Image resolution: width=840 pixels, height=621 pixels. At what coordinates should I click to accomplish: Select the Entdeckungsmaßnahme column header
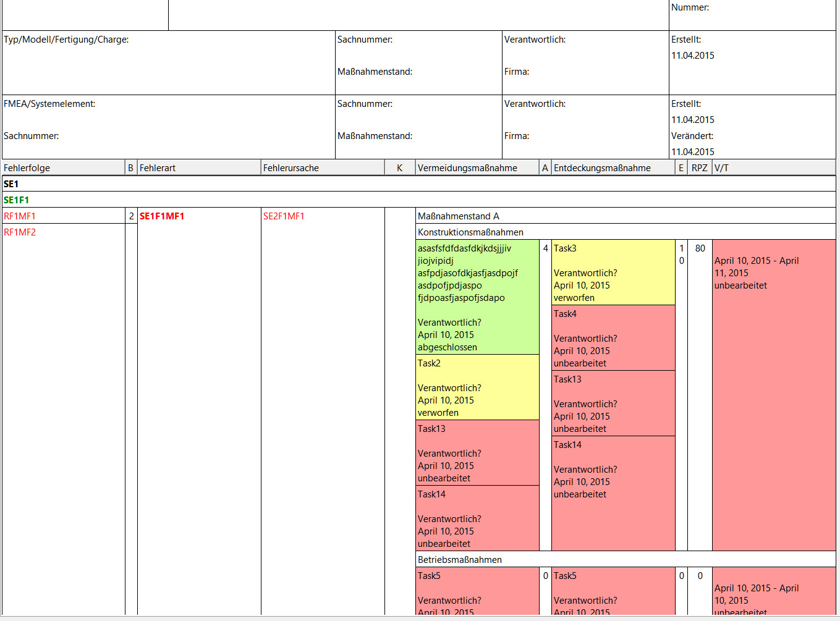pyautogui.click(x=613, y=168)
